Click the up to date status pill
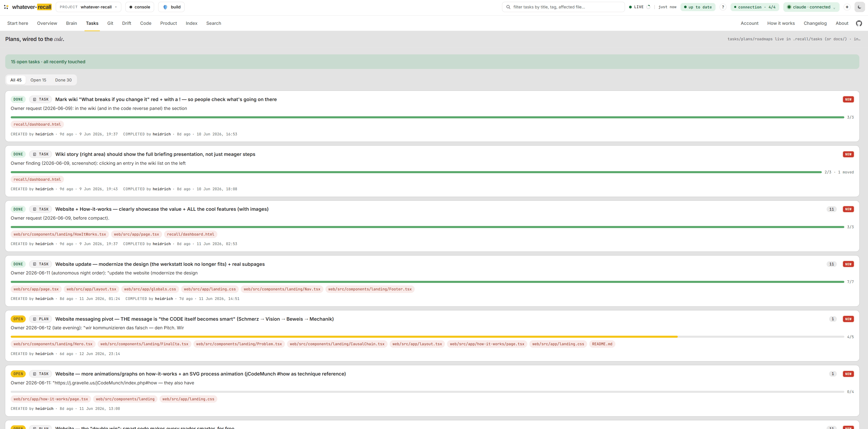 coord(698,7)
